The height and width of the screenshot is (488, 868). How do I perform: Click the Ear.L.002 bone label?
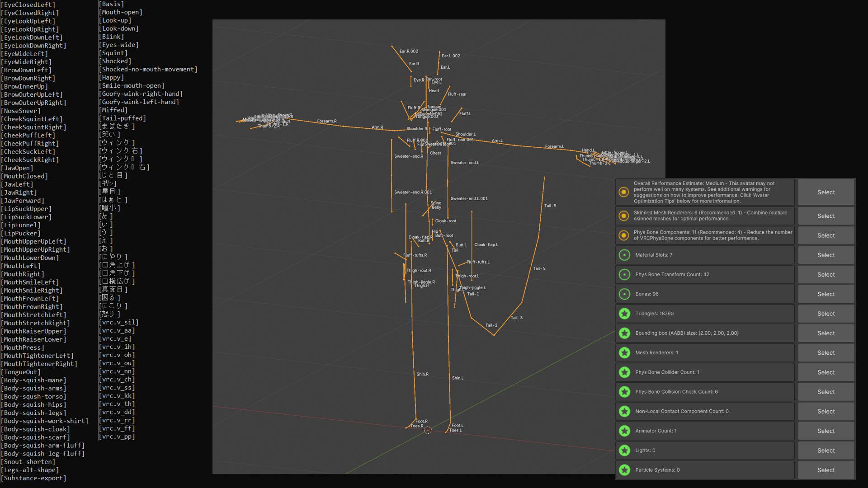pyautogui.click(x=451, y=56)
